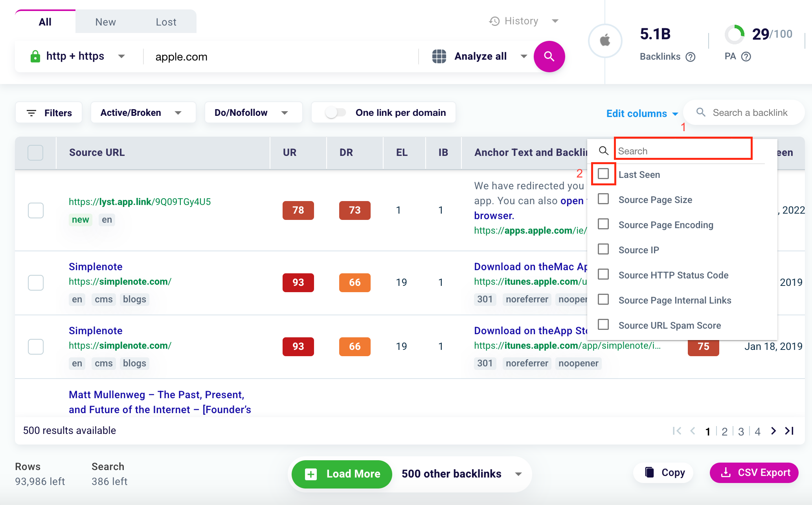Click the Filters funnel icon
The image size is (812, 505).
point(31,113)
